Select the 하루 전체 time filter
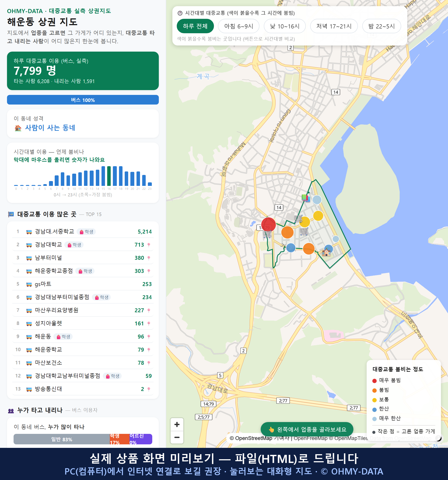 click(195, 26)
